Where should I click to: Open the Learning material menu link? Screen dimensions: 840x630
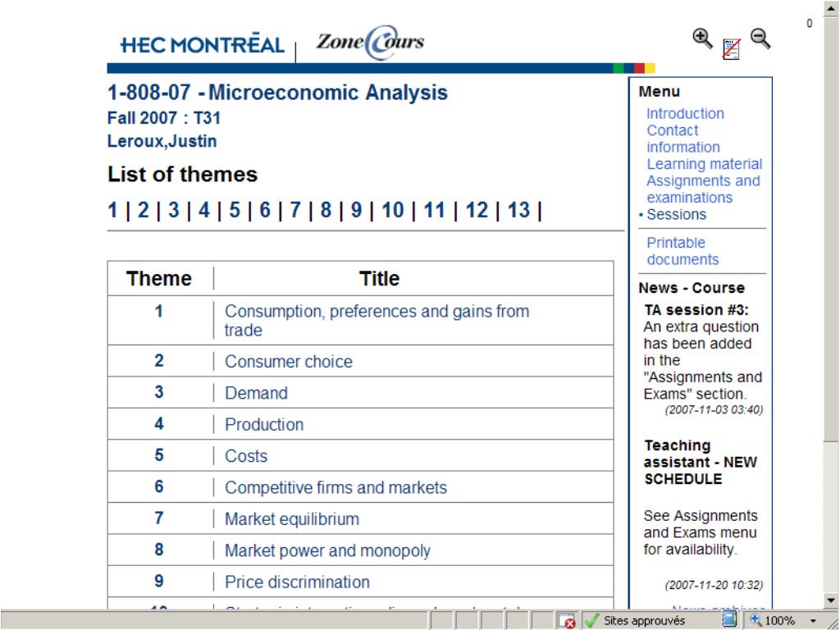(x=705, y=164)
